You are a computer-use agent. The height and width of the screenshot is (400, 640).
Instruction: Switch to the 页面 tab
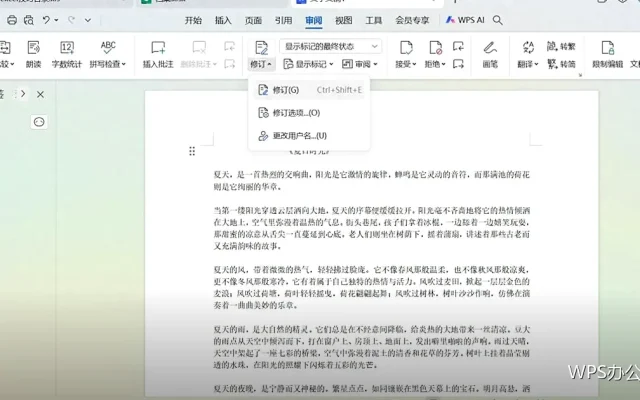[253, 20]
